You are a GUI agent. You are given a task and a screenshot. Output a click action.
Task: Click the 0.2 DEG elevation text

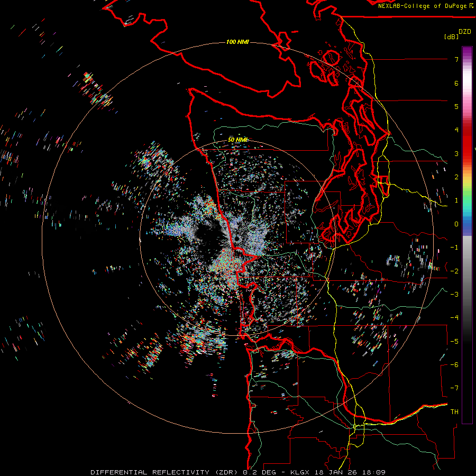(260, 472)
